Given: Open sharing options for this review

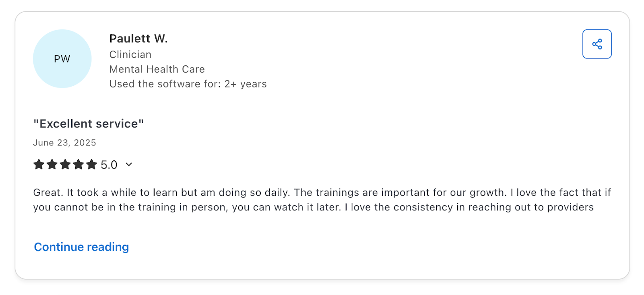Looking at the screenshot, I should 597,44.
